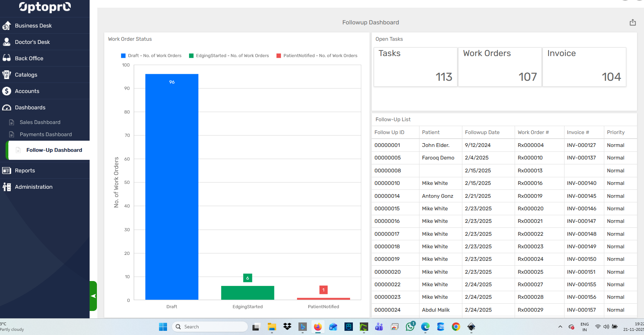Toggle EdgingStarted series in chart legend
Image resolution: width=644 pixels, height=335 pixels.
click(x=229, y=56)
